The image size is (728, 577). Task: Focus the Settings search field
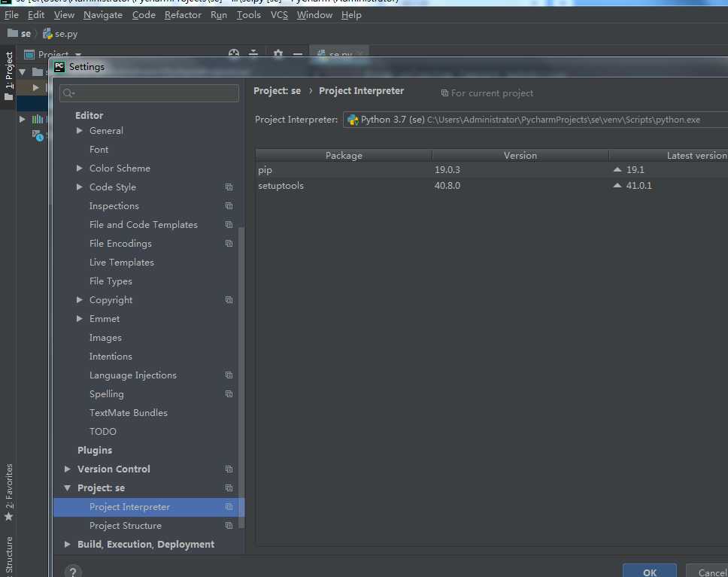tap(149, 93)
